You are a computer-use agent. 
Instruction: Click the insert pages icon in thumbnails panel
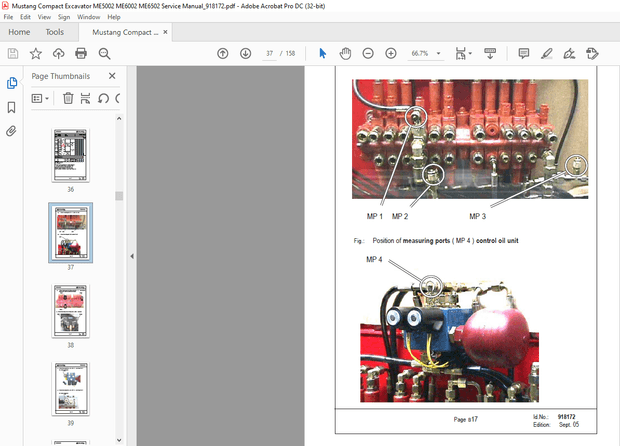(x=85, y=98)
